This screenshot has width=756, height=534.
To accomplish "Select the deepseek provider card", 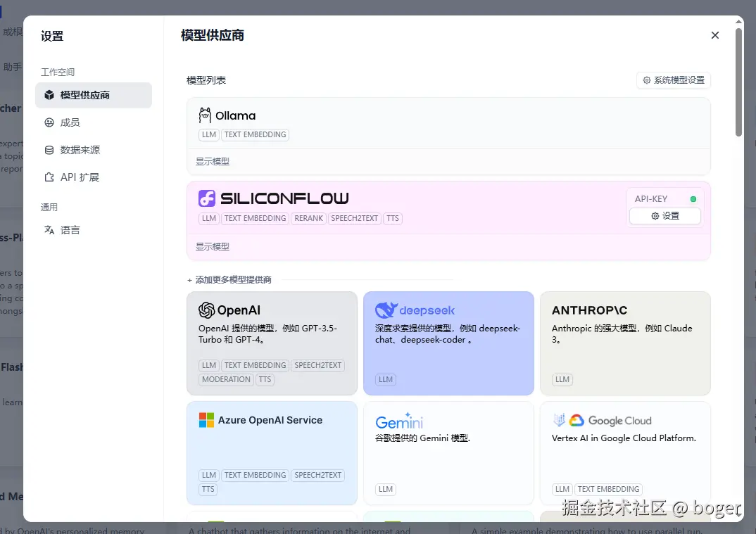I will (x=448, y=343).
